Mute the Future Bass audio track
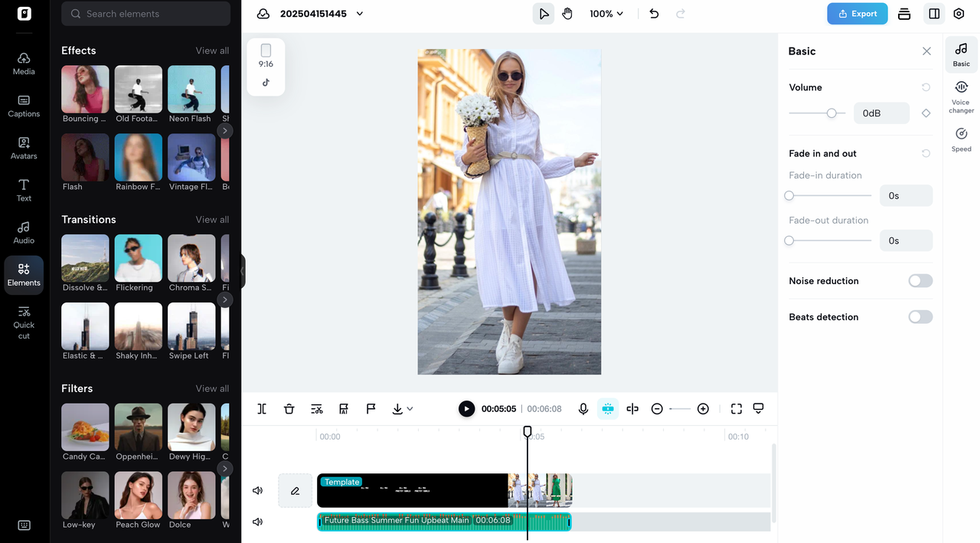 258,522
